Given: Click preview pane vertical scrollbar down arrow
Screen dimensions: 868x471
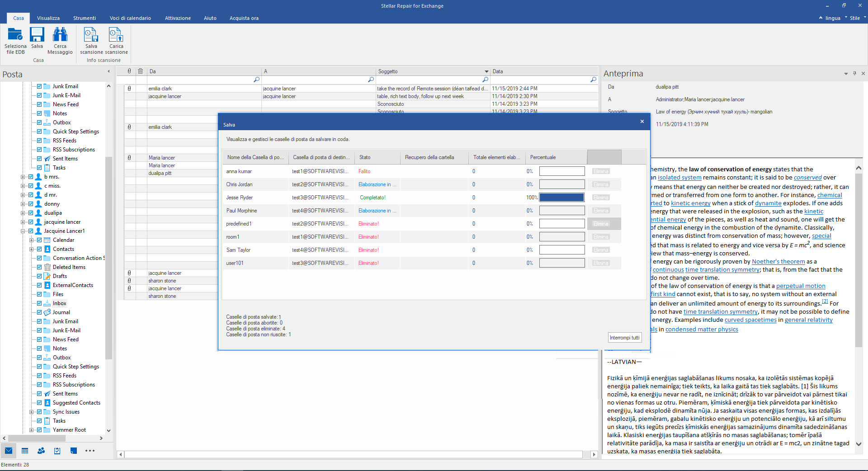Looking at the screenshot, I should 859,444.
